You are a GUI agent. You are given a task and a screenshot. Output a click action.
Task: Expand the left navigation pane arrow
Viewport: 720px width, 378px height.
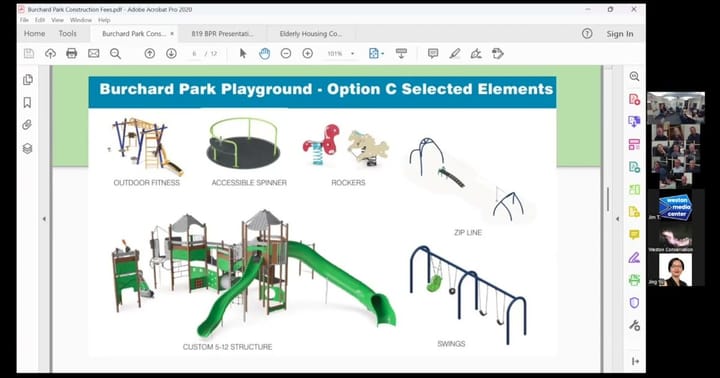coord(44,219)
